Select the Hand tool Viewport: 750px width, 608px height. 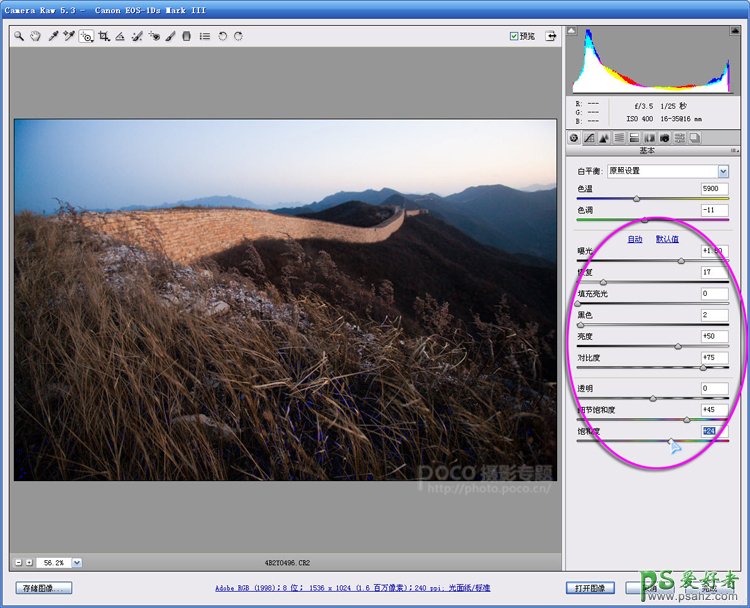(35, 36)
